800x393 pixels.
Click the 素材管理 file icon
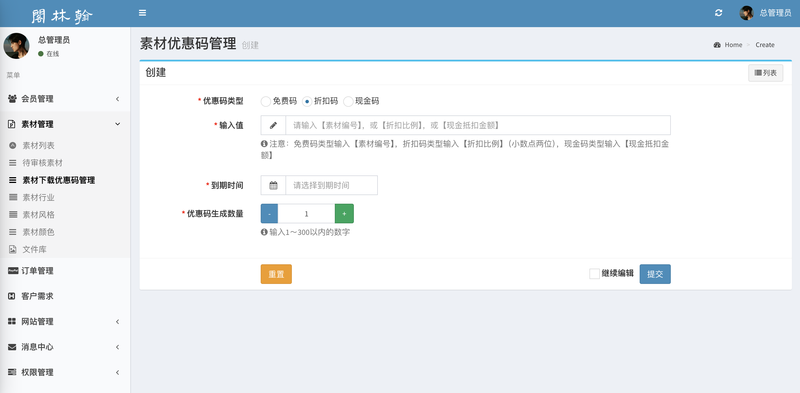click(x=12, y=124)
